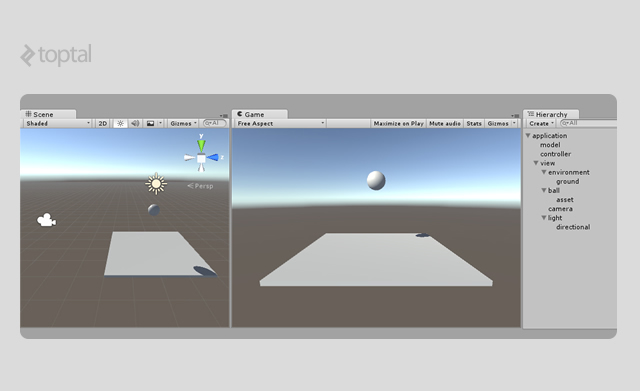Click the Stats button
This screenshot has height=391, width=640.
474,123
